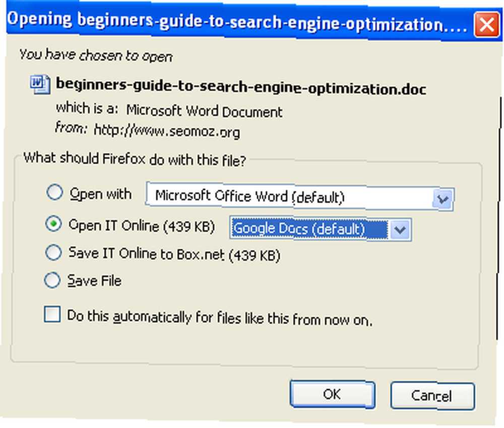Click the http://www.seomoz.org source address
Viewport: 504px width, 428px height.
167,130
